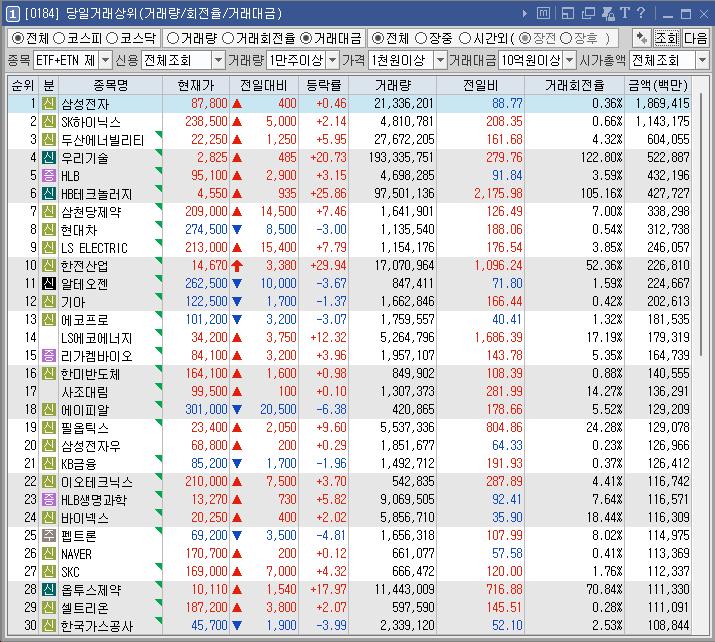The height and width of the screenshot is (642, 715).
Task: Open the 삼성전자 stock name
Action: [85, 104]
